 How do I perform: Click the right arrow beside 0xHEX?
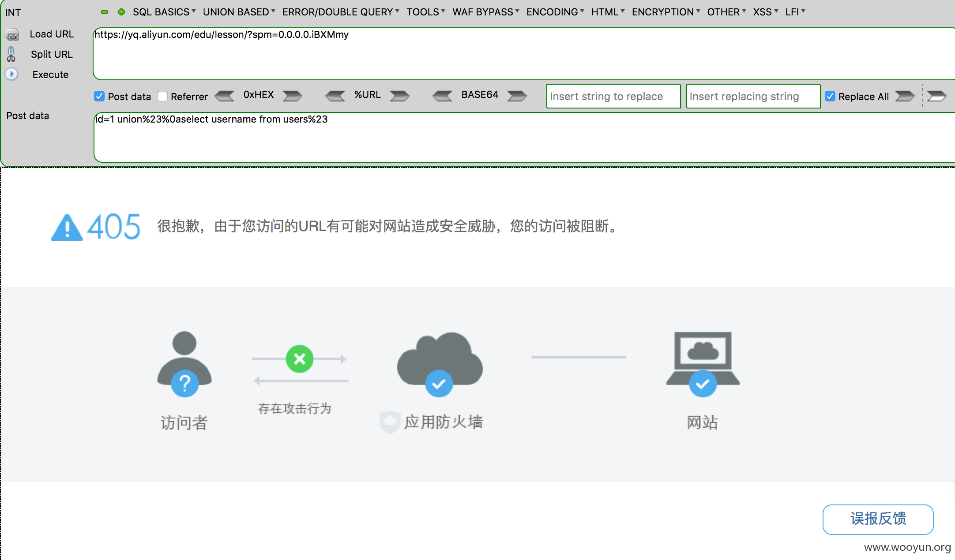point(292,96)
